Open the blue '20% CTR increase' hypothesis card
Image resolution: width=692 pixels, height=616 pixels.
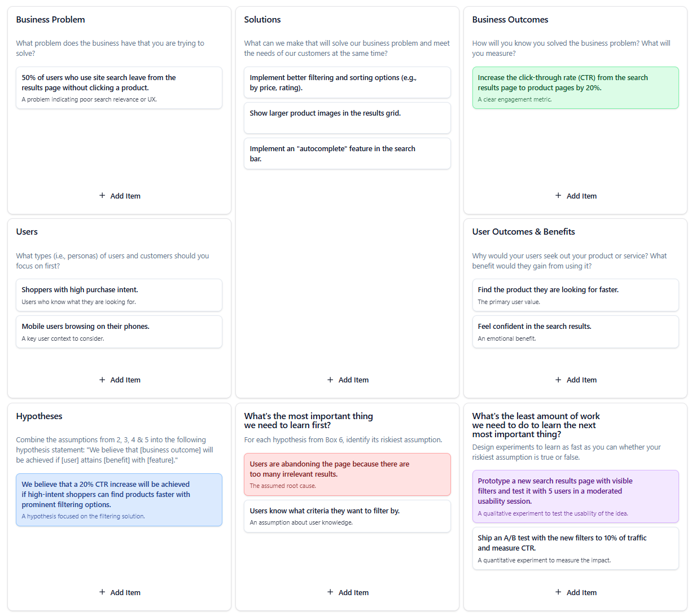click(x=119, y=500)
